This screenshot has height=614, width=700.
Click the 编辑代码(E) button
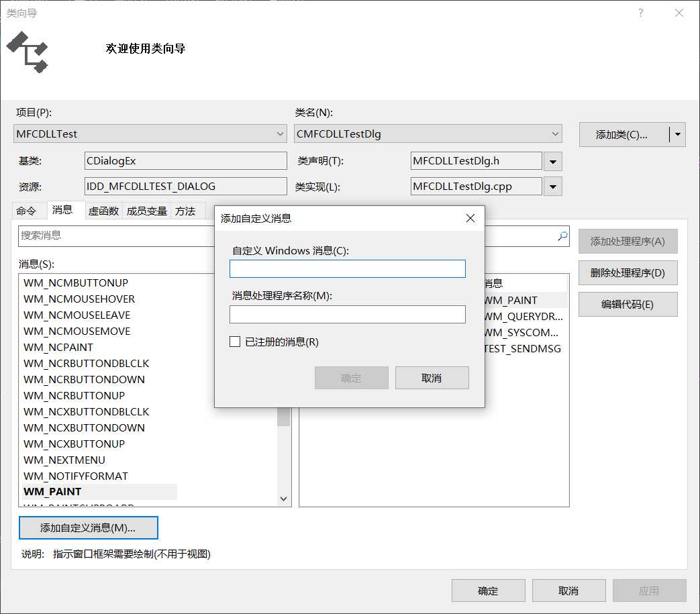pos(628,305)
